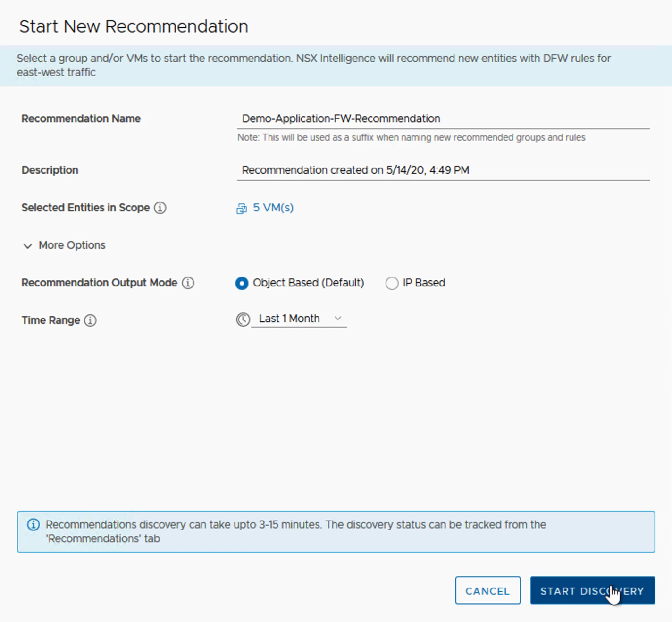This screenshot has height=622, width=672.
Task: Click the Recommendation Name input field
Action: (x=443, y=119)
